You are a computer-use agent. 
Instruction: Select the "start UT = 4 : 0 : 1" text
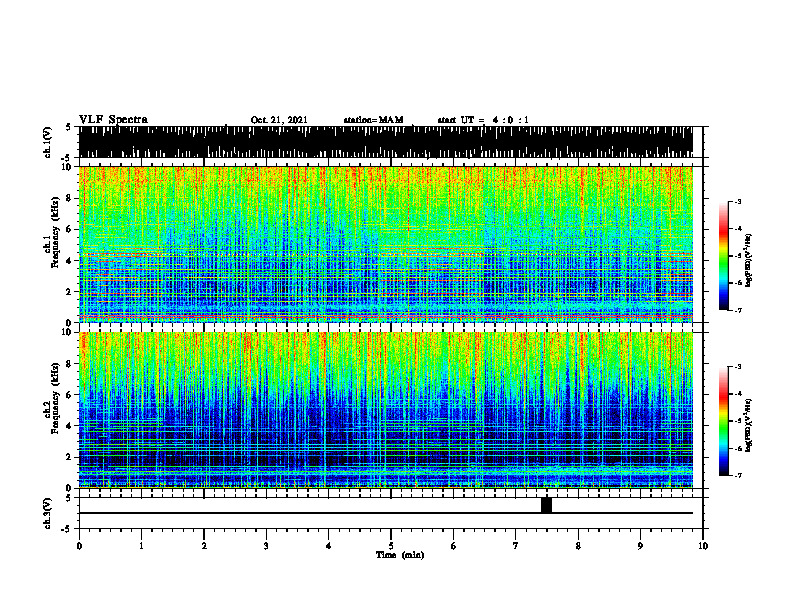point(483,120)
